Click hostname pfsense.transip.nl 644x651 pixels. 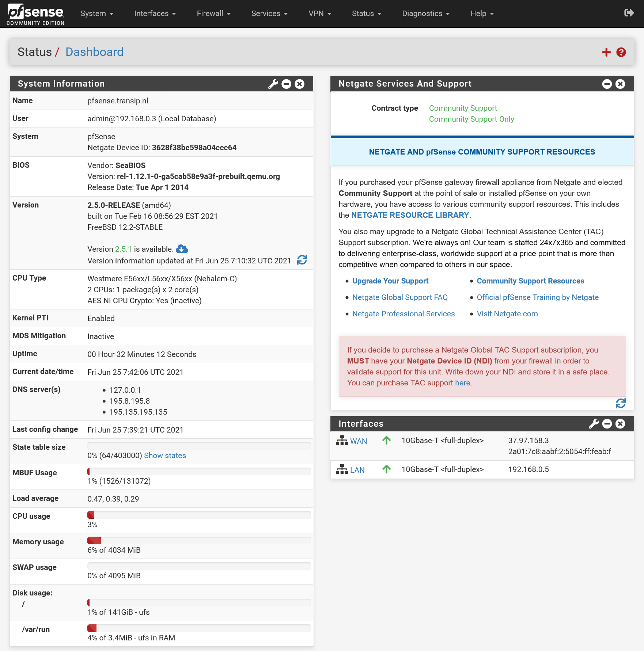click(118, 101)
